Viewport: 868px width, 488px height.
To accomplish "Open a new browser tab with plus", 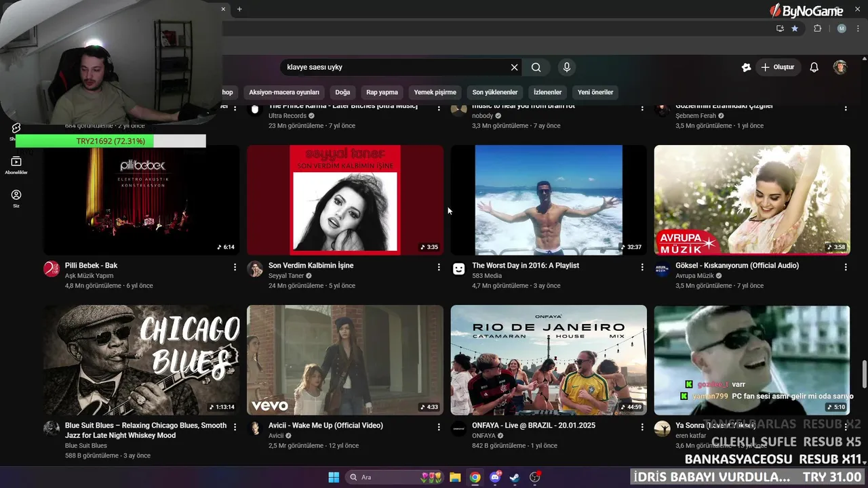I will click(239, 9).
